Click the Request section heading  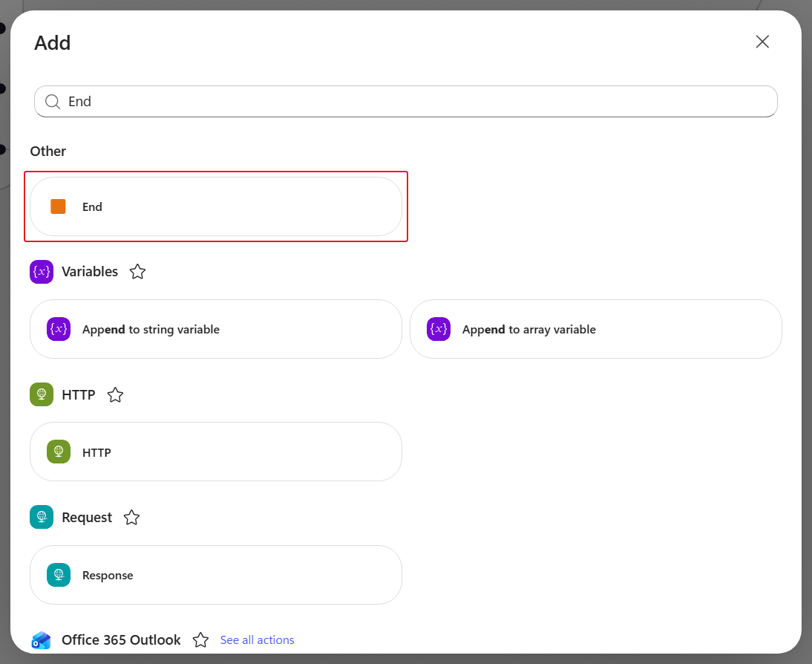87,517
